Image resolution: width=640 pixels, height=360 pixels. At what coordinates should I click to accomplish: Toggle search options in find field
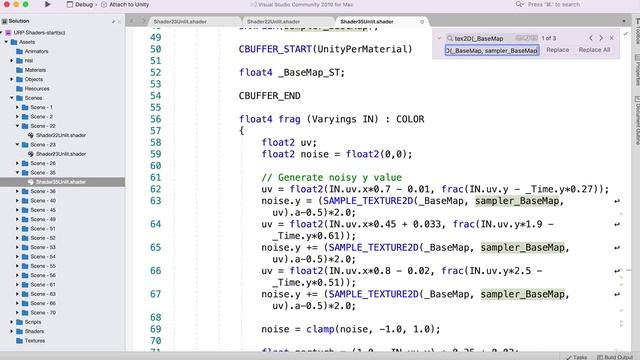click(x=527, y=38)
